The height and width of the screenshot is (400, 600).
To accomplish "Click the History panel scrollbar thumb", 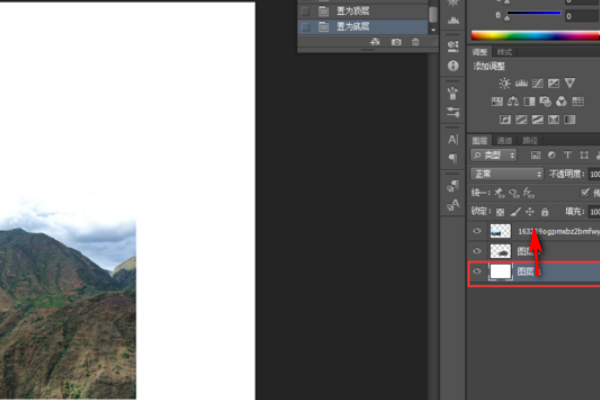I will pos(433,15).
